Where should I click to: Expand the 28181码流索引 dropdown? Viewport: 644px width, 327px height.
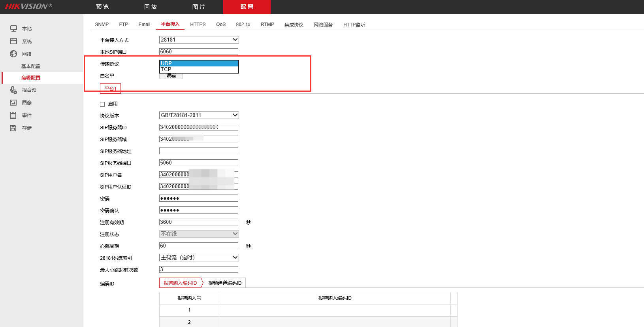199,257
